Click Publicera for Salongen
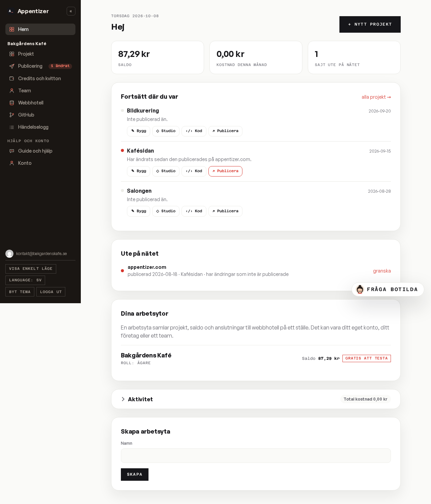This screenshot has width=431, height=504. click(x=225, y=211)
